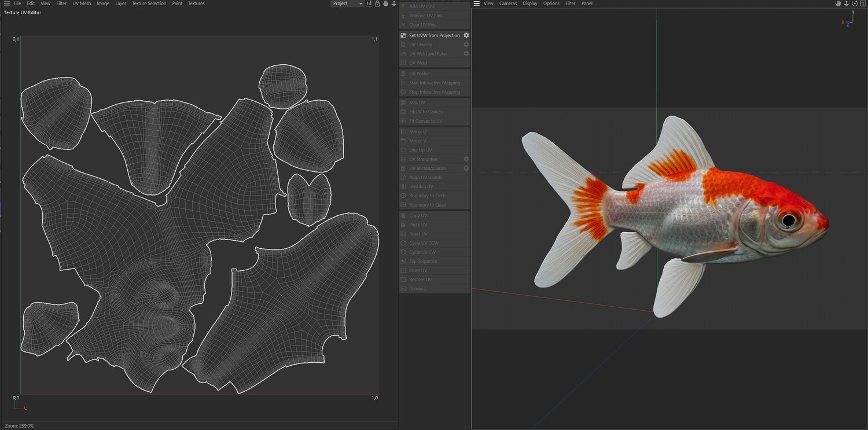Open the Textures menu
The image size is (868, 430).
196,3
